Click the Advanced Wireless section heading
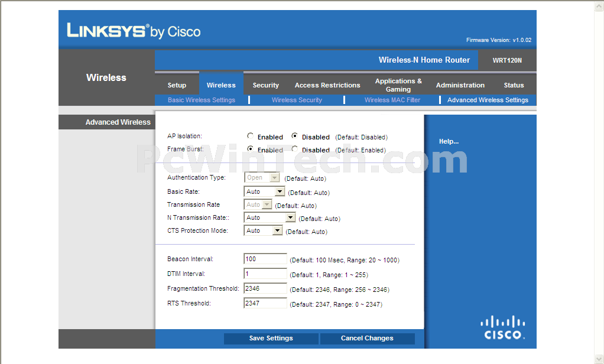 coord(118,122)
